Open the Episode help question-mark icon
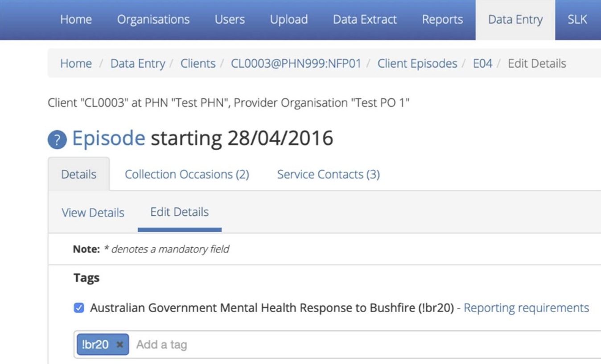 (57, 139)
